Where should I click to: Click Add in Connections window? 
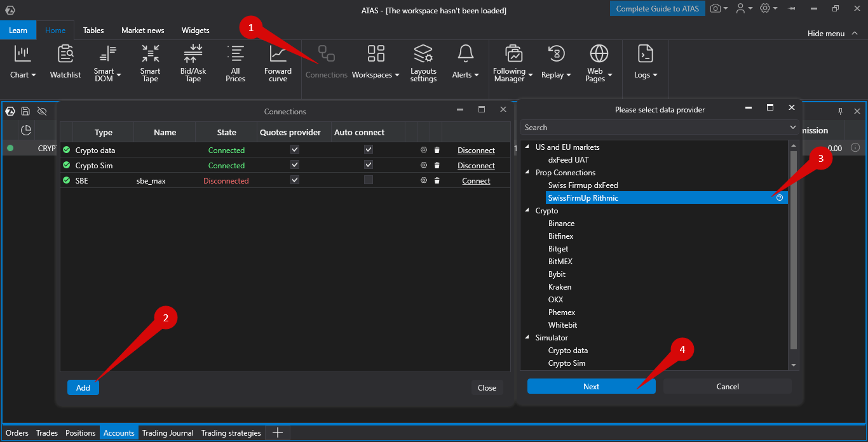coord(83,387)
